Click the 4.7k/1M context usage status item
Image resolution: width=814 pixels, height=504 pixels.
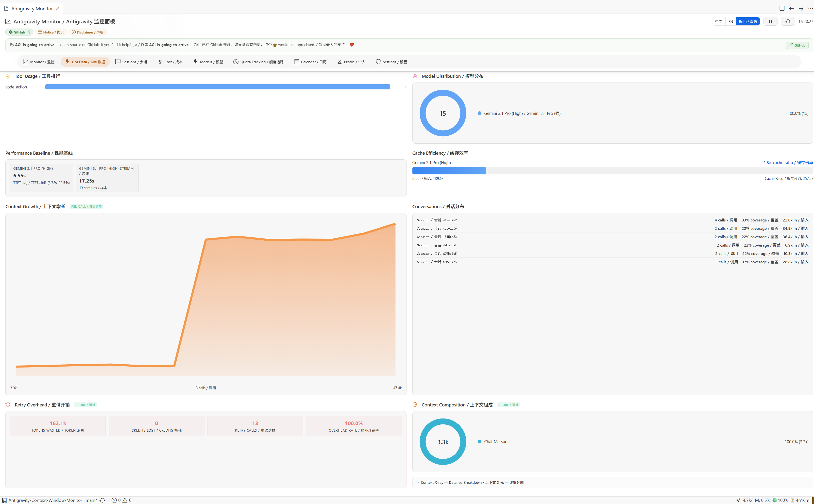(753, 500)
